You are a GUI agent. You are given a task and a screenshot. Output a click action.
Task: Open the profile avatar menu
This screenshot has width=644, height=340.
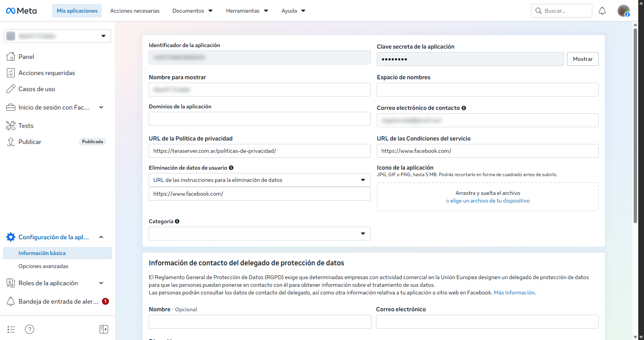[624, 11]
